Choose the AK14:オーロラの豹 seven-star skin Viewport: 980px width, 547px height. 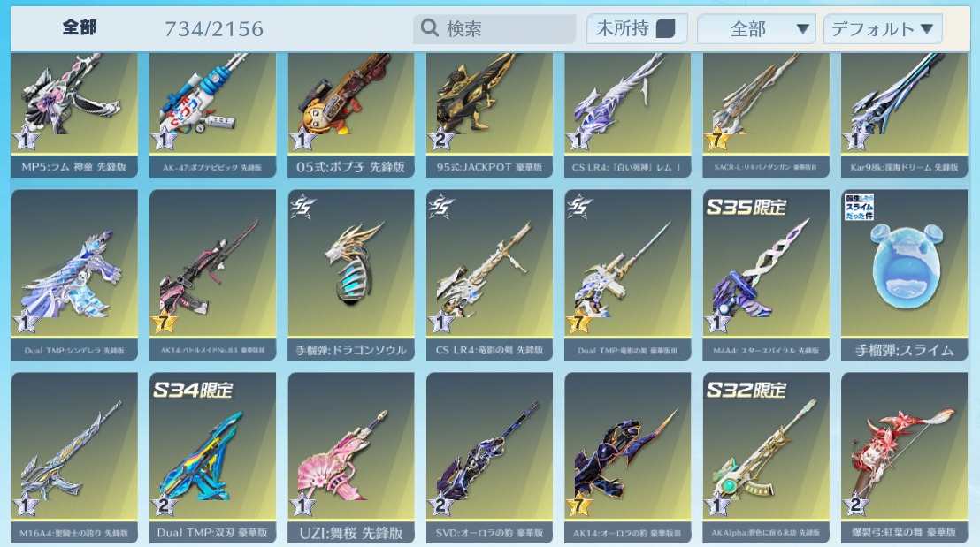(628, 458)
